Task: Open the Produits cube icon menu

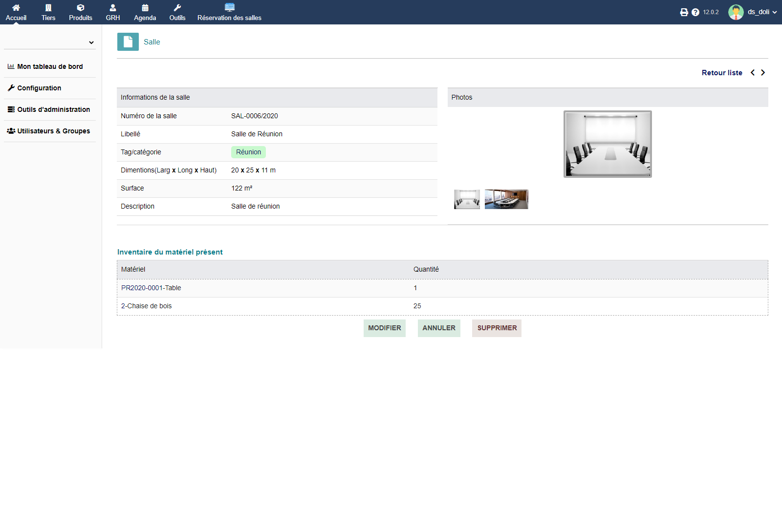Action: (x=81, y=8)
